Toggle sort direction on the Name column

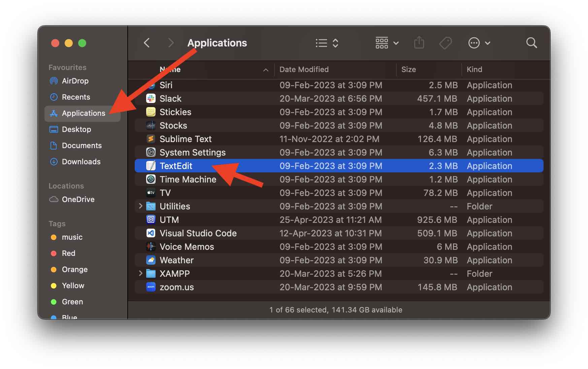[x=266, y=70]
